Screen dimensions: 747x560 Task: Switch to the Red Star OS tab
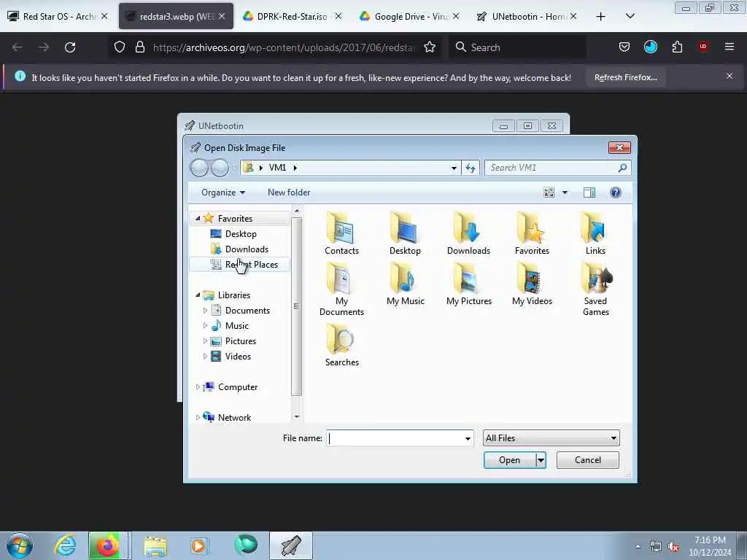[58, 16]
